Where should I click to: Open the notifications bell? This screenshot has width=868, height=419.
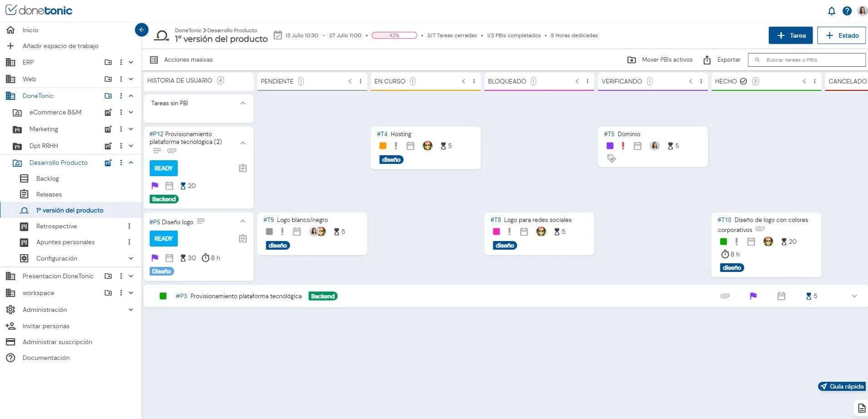tap(831, 11)
